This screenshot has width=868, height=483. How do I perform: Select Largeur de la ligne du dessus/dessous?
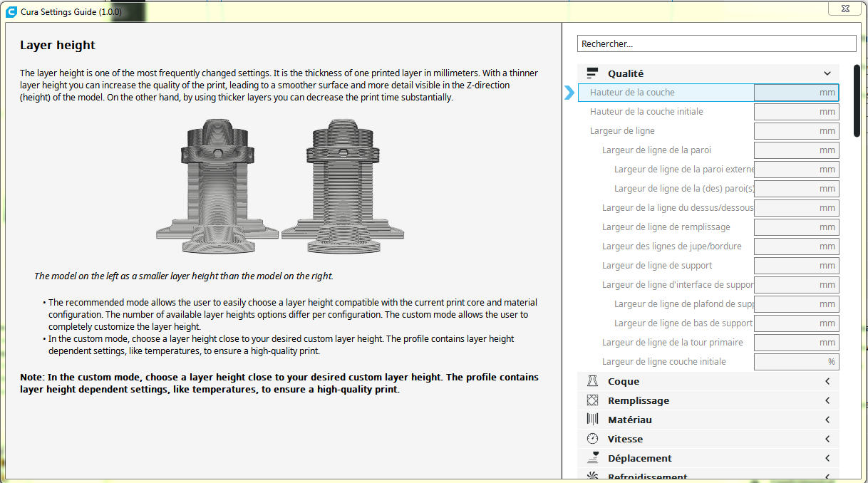[678, 208]
